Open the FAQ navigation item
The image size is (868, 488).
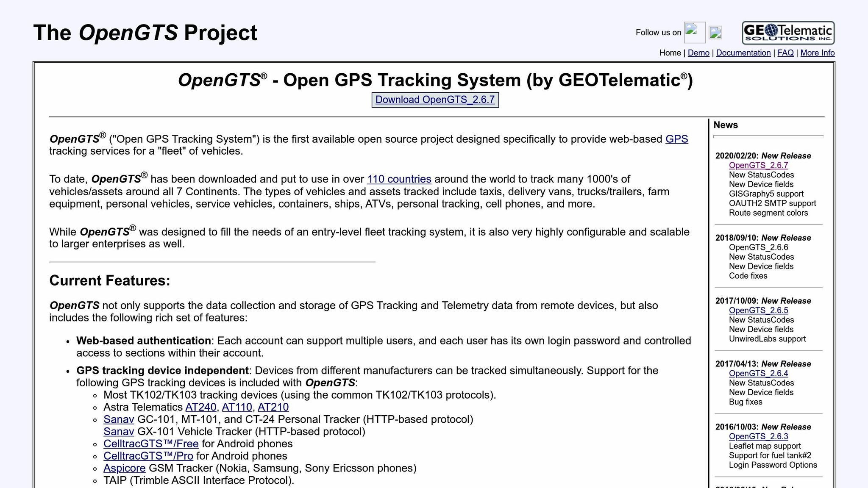pos(785,53)
